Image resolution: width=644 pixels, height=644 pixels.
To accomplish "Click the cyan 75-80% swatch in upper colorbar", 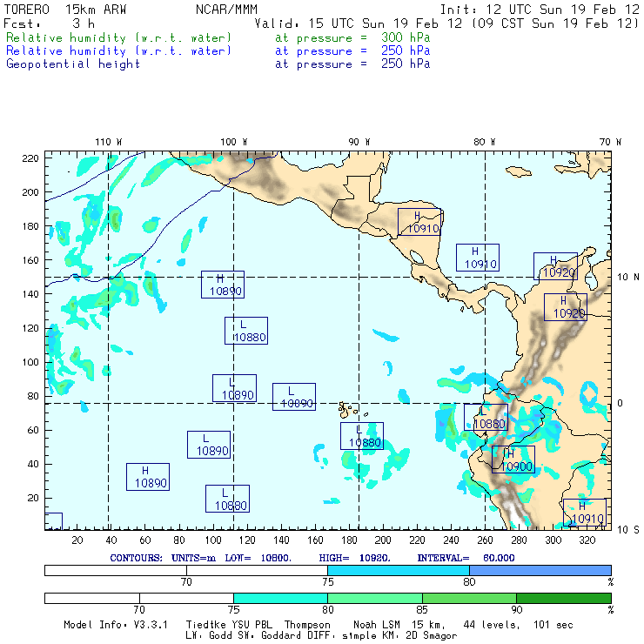I will point(399,569).
